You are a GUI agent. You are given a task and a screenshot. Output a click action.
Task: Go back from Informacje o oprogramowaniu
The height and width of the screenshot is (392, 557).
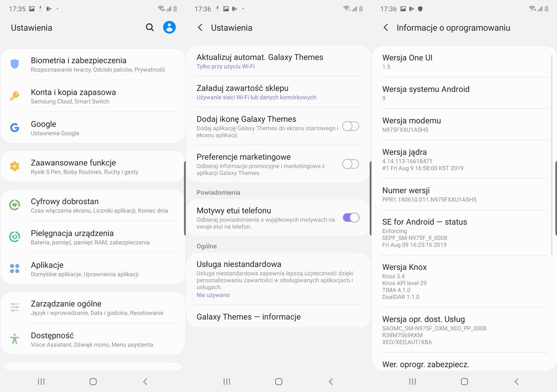pos(385,27)
